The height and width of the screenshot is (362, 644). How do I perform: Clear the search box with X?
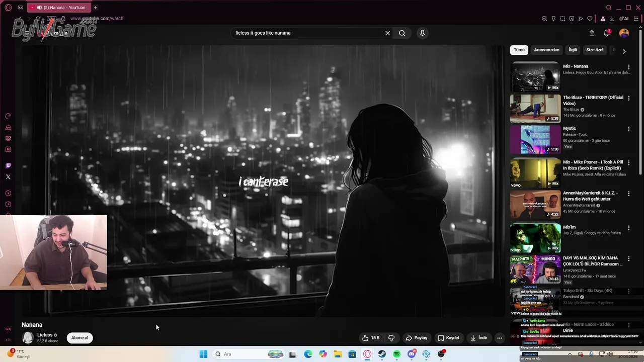click(x=387, y=33)
